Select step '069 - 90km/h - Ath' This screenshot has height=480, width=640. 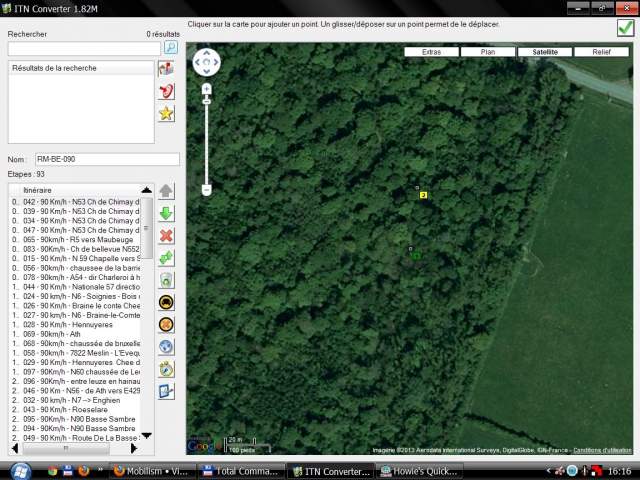tap(76, 334)
